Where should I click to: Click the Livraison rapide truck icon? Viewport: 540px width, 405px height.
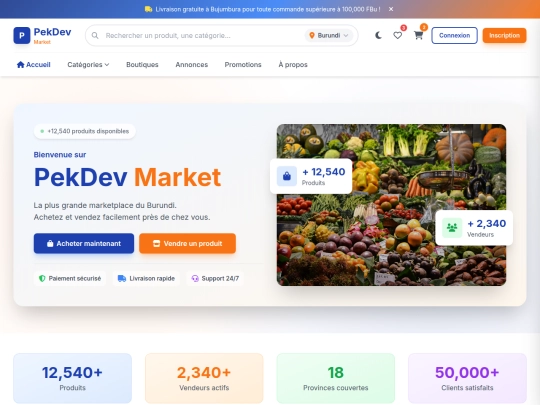coord(122,278)
